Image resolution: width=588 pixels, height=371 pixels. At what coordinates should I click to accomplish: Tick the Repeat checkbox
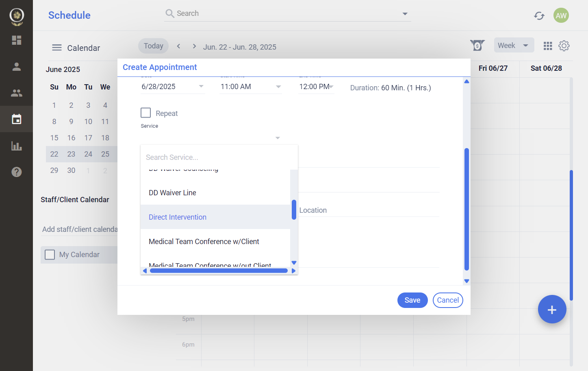pyautogui.click(x=145, y=113)
